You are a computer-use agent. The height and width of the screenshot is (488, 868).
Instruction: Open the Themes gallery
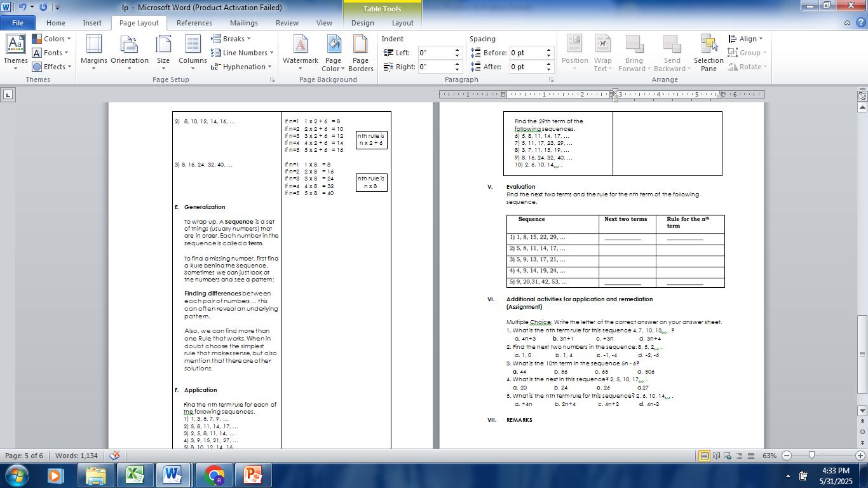tap(15, 52)
